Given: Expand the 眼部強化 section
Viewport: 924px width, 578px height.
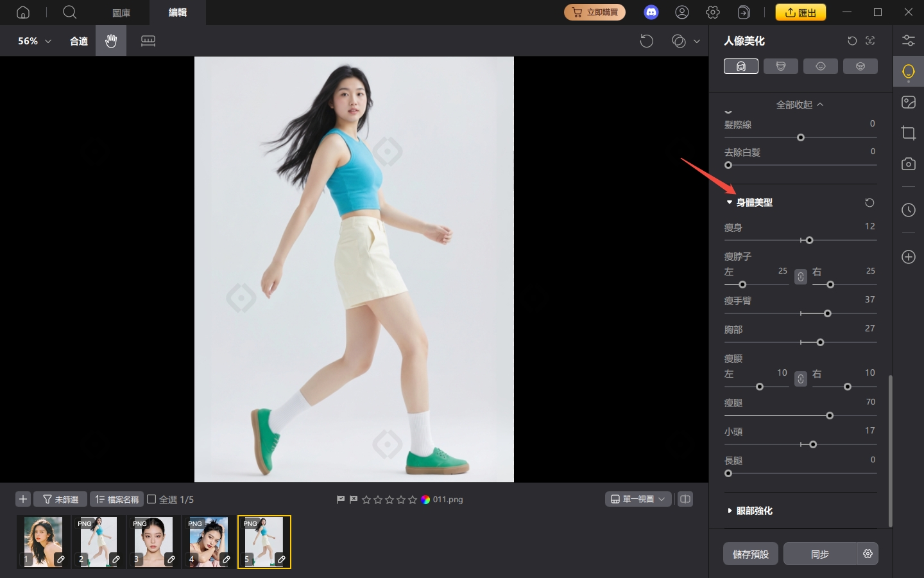Looking at the screenshot, I should point(754,511).
